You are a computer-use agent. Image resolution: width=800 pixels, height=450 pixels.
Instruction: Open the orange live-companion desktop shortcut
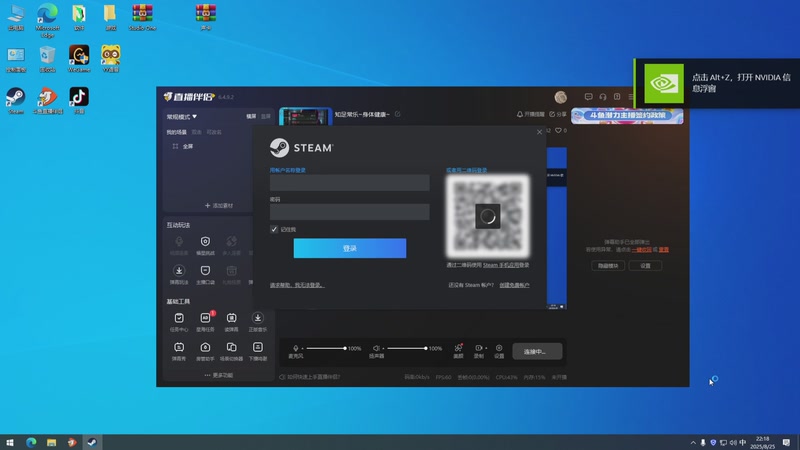[x=47, y=100]
